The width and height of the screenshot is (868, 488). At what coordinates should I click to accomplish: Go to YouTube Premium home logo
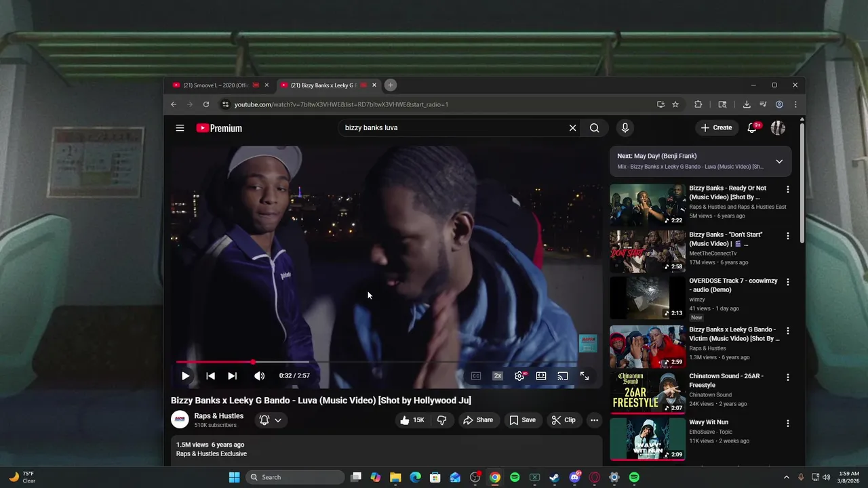[x=219, y=128]
